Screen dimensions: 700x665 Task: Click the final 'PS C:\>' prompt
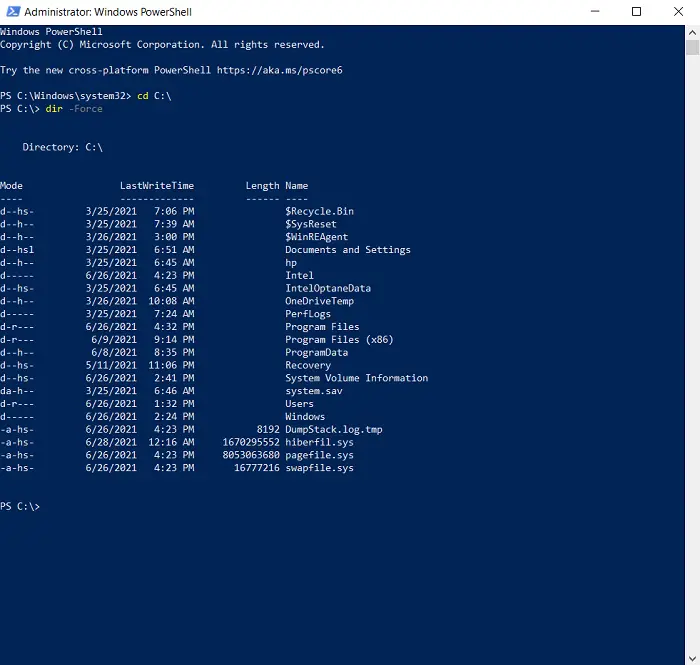click(x=20, y=507)
